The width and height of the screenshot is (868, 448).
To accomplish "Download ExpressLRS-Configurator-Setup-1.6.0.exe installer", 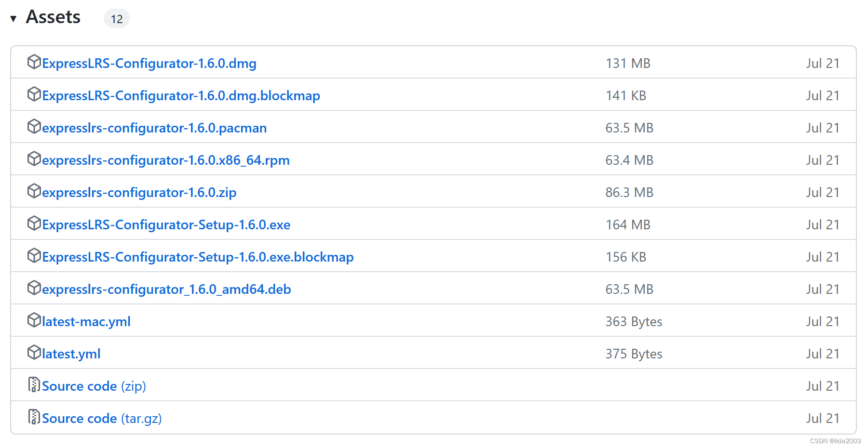I will point(166,224).
